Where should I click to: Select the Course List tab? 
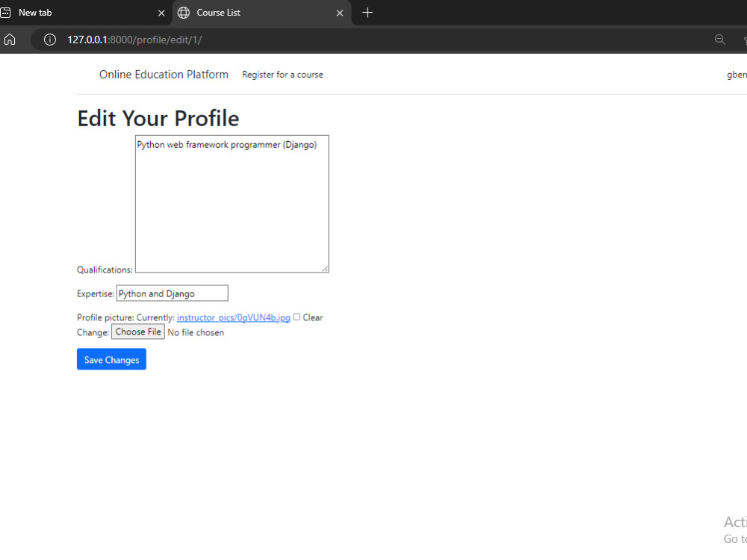pyautogui.click(x=261, y=13)
